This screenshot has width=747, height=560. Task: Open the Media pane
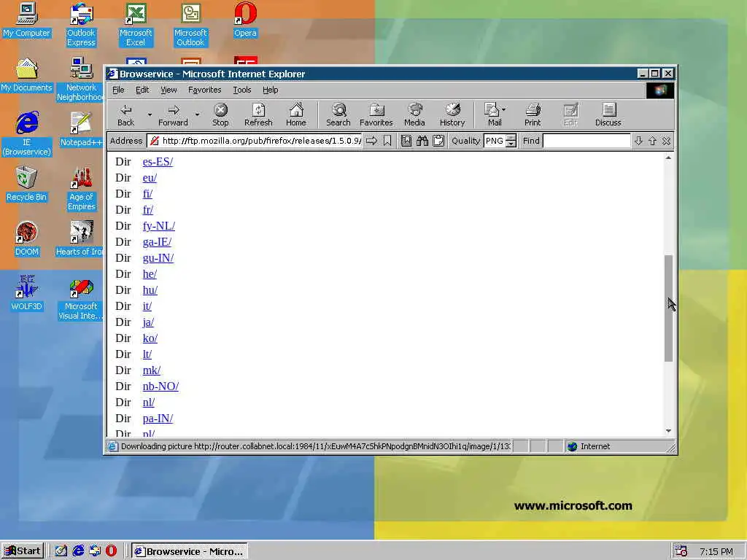pos(414,115)
